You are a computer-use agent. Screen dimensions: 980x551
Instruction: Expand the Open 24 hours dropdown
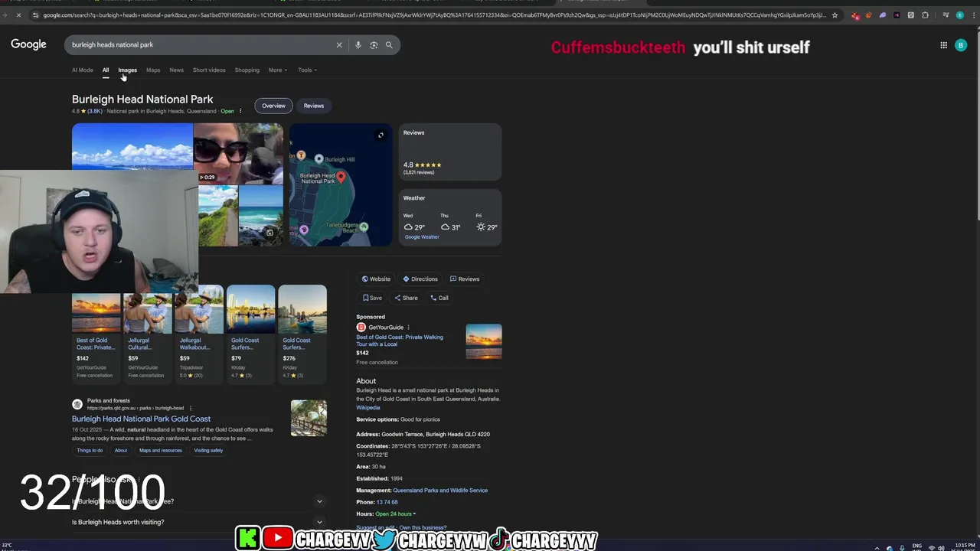tap(396, 514)
